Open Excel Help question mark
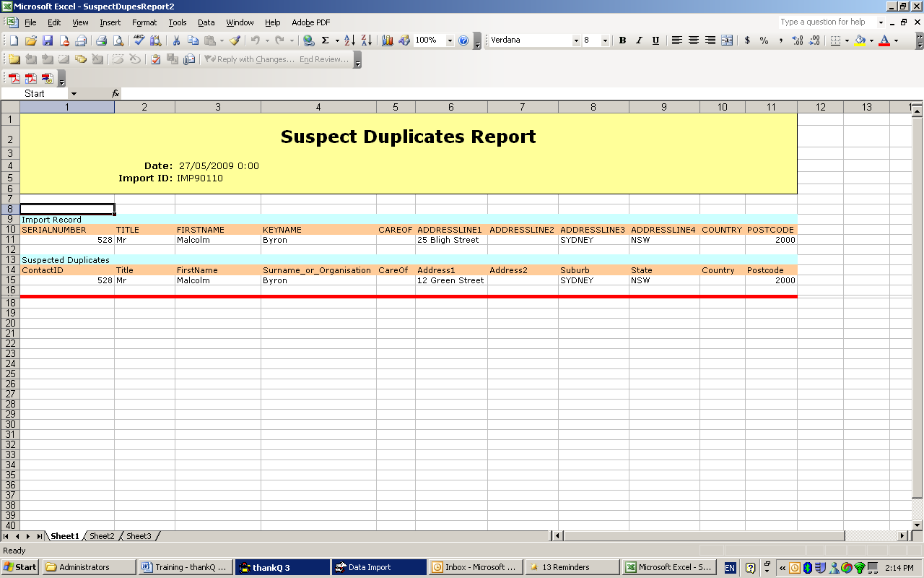The image size is (924, 578). pyautogui.click(x=463, y=40)
